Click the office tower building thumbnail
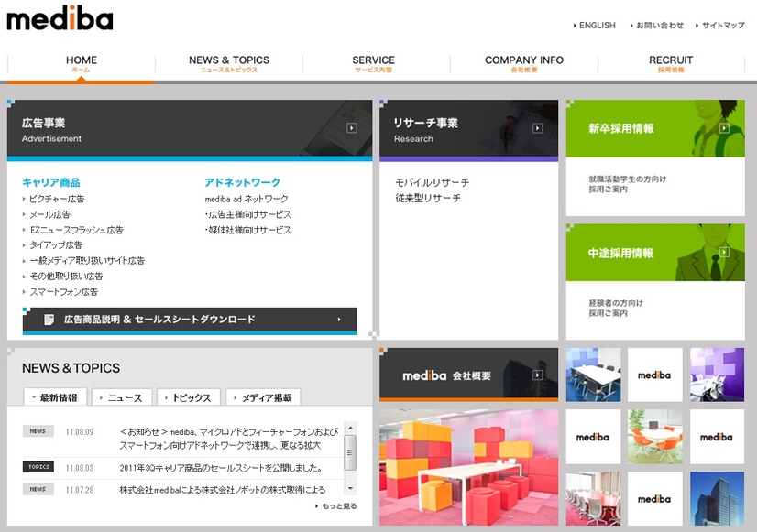The height and width of the screenshot is (532, 757). coord(717,499)
